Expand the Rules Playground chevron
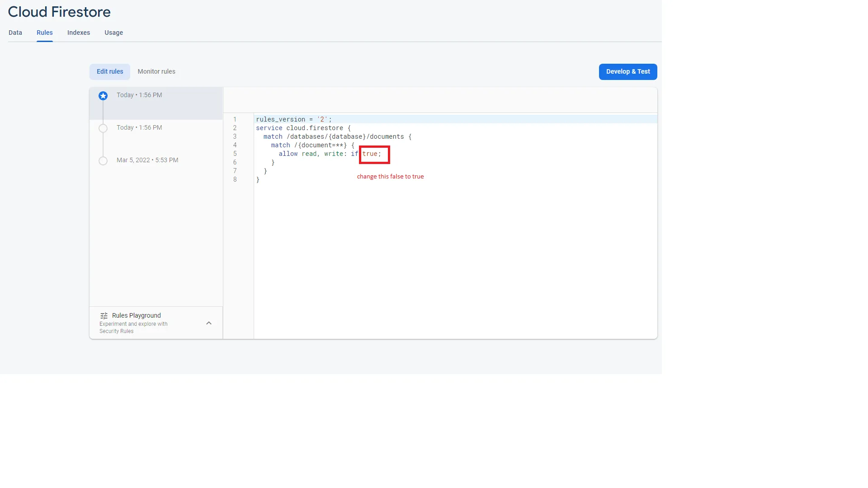868x488 pixels. coord(209,323)
